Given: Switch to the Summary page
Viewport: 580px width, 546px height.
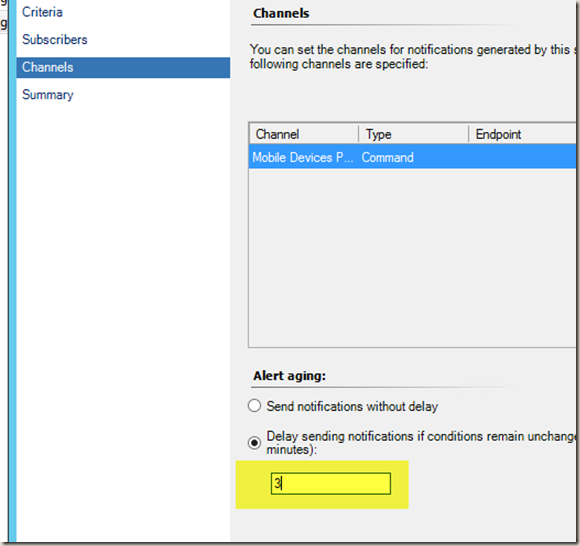Looking at the screenshot, I should [48, 95].
